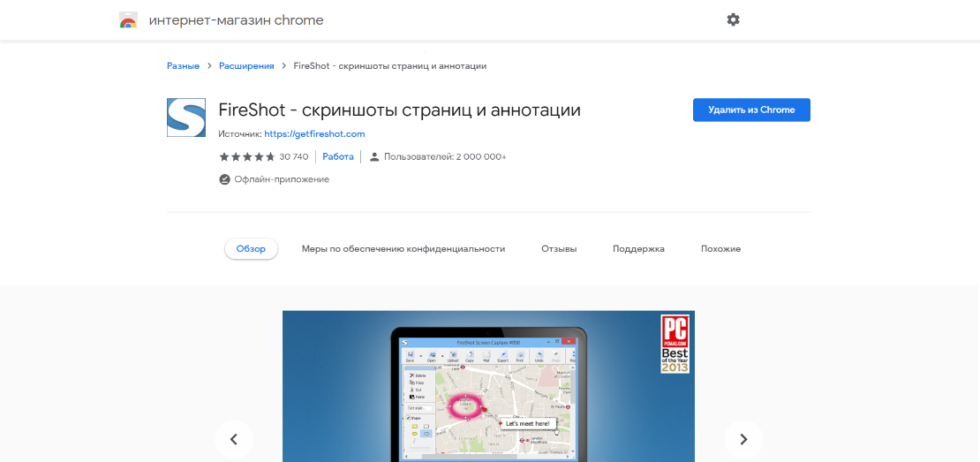Click the интернет-магазин chrome header title

(237, 20)
